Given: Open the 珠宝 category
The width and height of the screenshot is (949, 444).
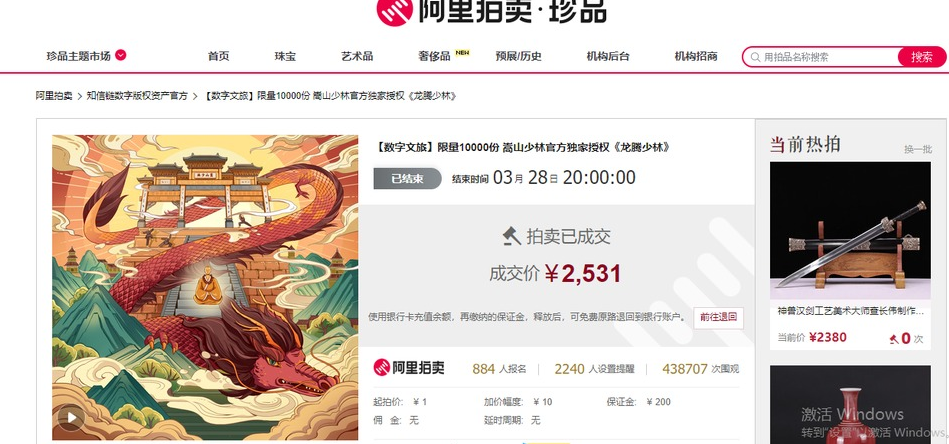Looking at the screenshot, I should [x=285, y=56].
